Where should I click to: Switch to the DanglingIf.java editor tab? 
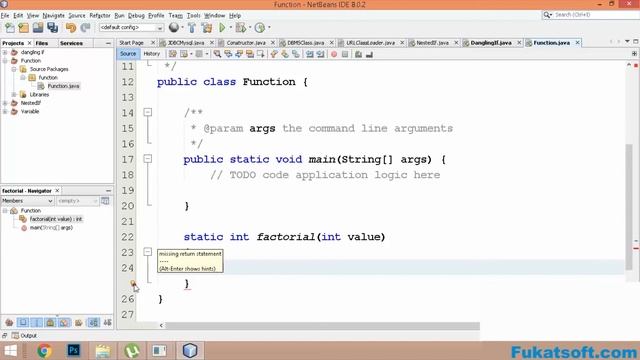(x=491, y=42)
